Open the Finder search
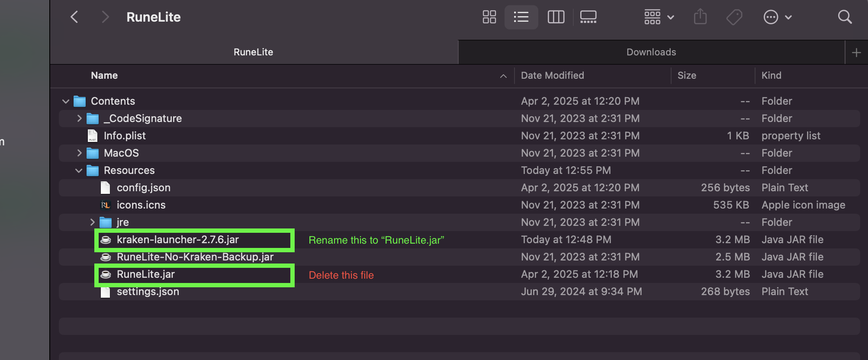 pos(845,17)
